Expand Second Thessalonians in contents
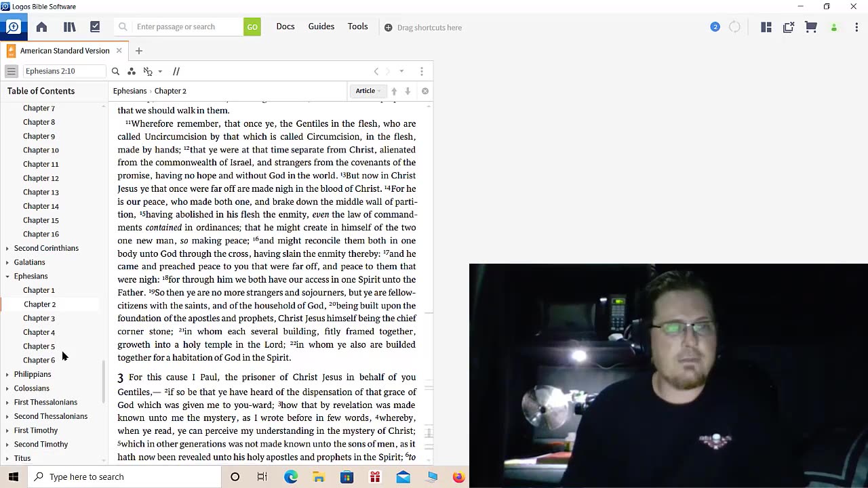The height and width of the screenshot is (488, 868). (x=7, y=416)
